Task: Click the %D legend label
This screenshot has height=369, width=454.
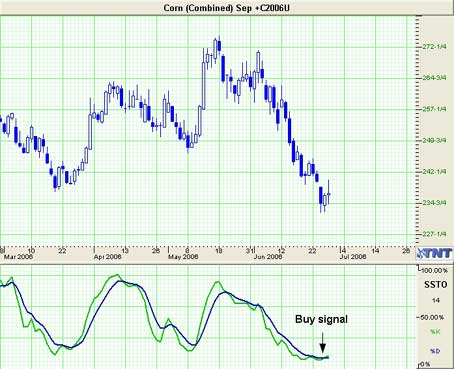Action: click(x=435, y=351)
